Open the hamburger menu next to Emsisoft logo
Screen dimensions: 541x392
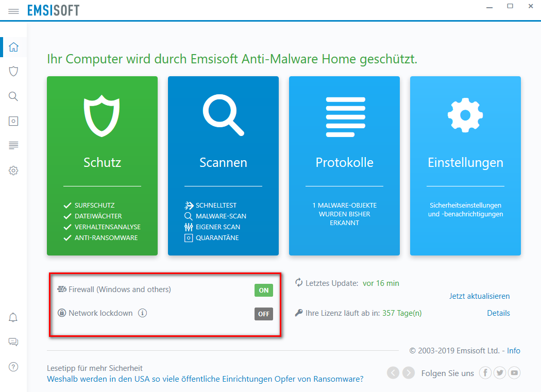[13, 11]
